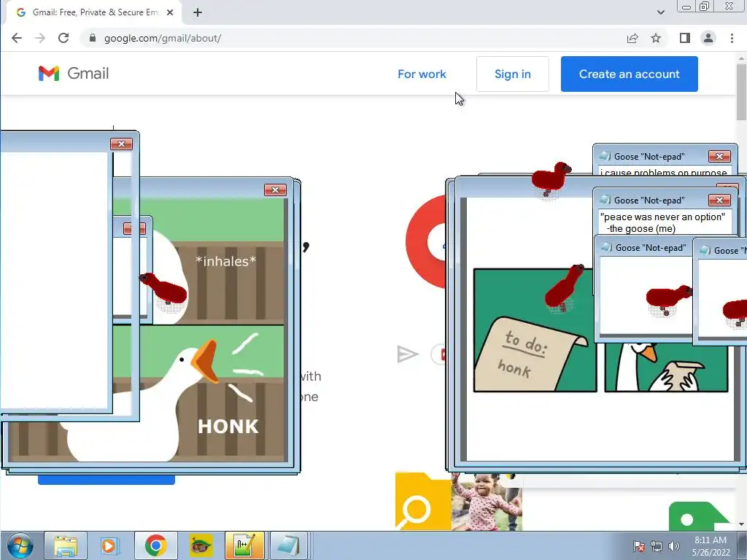The width and height of the screenshot is (747, 560).
Task: Click the volume speaker tray icon
Action: [673, 546]
